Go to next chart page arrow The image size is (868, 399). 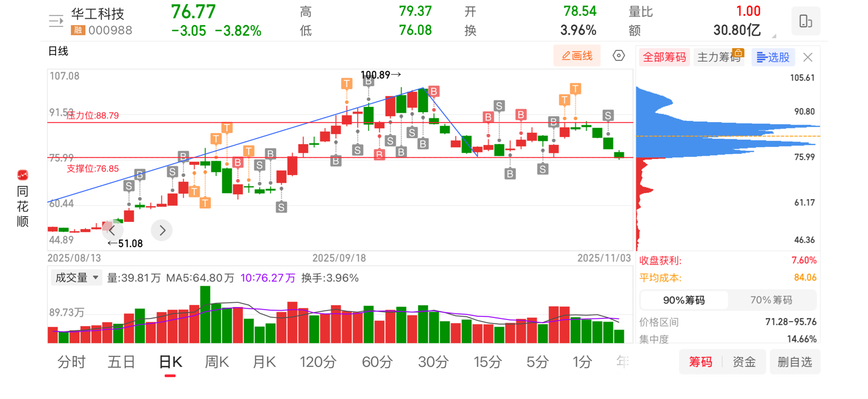coord(162,230)
